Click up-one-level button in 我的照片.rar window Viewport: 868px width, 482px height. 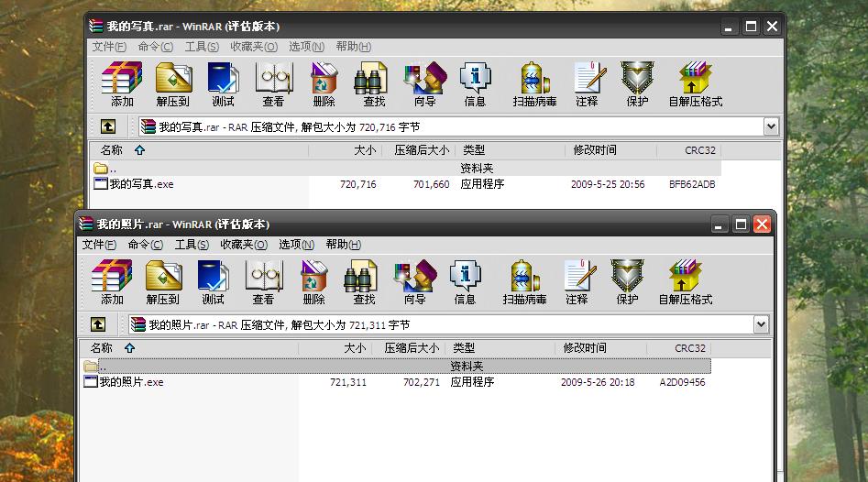(98, 324)
